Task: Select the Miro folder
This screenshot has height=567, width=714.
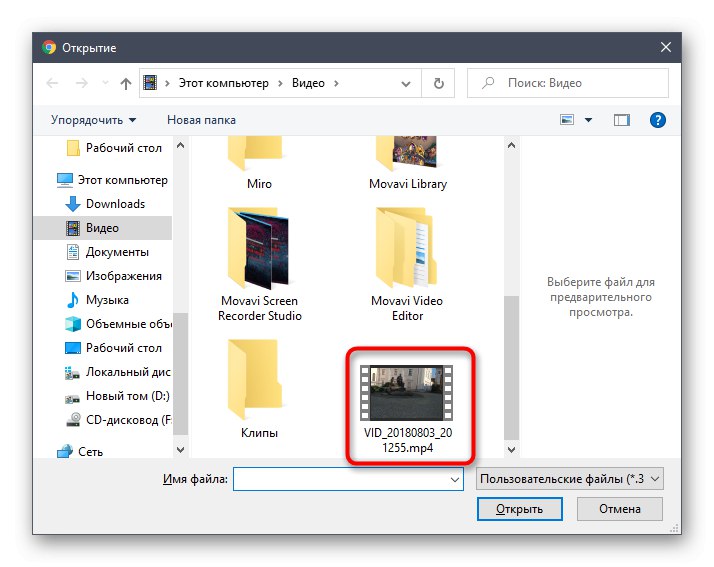Action: pos(259,163)
